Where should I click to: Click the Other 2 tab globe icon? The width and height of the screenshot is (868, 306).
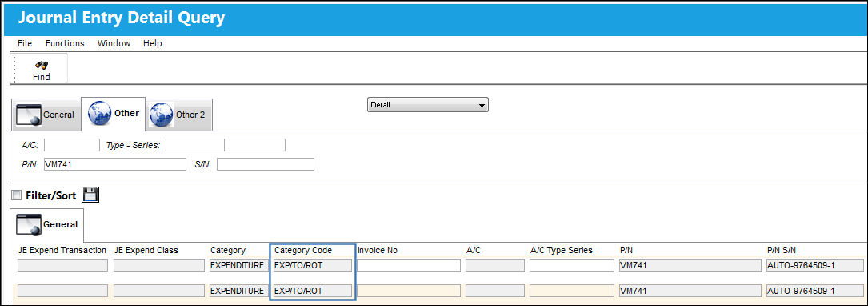click(161, 115)
